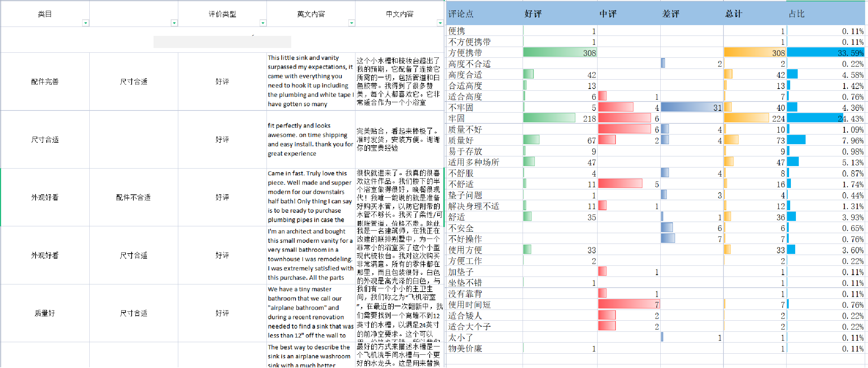The height and width of the screenshot is (368, 868).
Task: Click the 高度不合适 row label
Action: click(470, 64)
